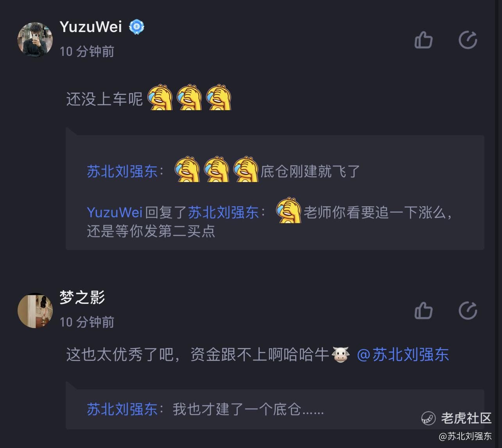Click comment text 还没上车呢
This screenshot has width=502, height=448.
[x=104, y=99]
